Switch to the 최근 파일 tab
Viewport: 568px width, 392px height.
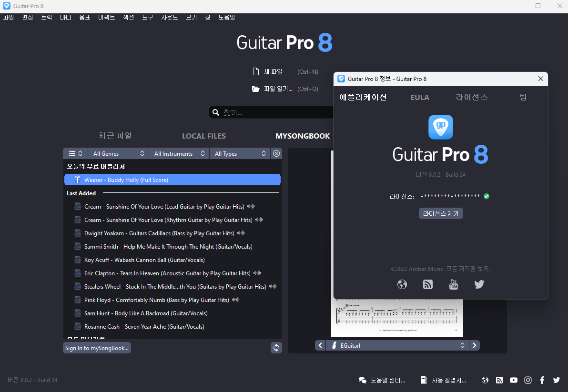click(x=115, y=136)
